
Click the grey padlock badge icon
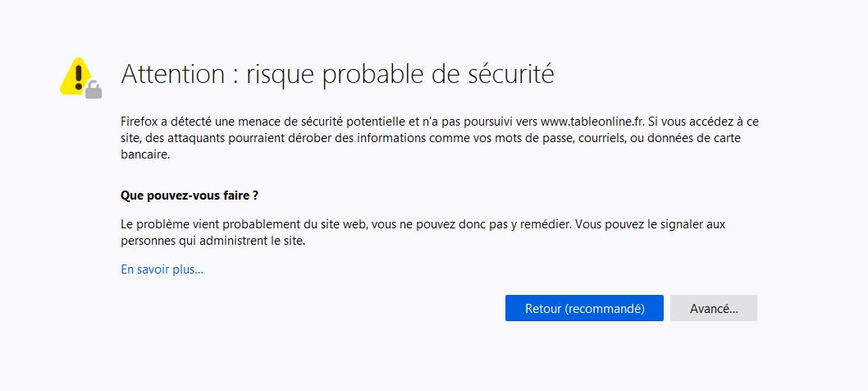coord(94,90)
